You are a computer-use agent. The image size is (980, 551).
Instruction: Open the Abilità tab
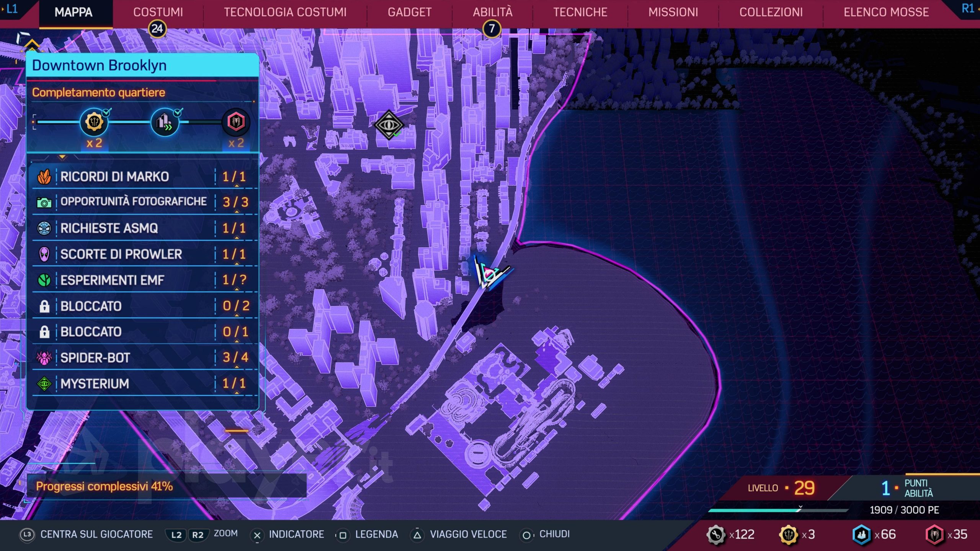[492, 12]
